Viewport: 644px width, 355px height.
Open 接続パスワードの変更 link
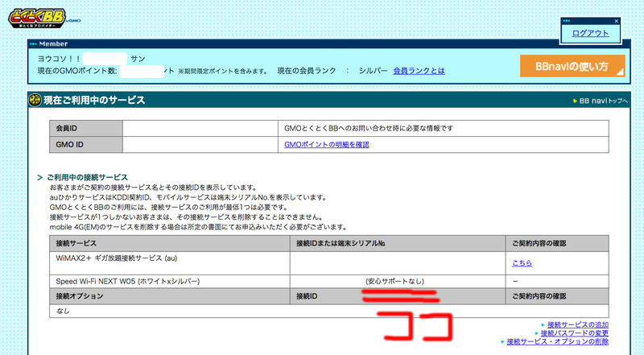coord(575,333)
